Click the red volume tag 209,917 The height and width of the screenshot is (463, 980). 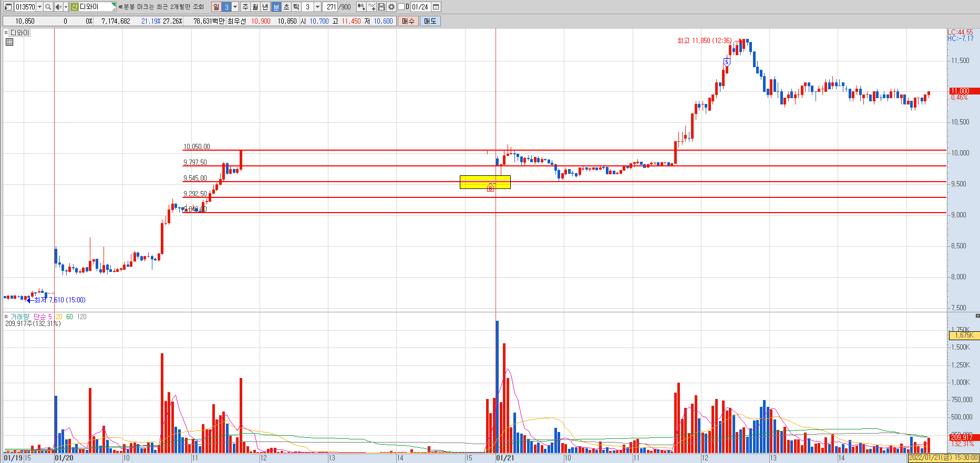(964, 437)
